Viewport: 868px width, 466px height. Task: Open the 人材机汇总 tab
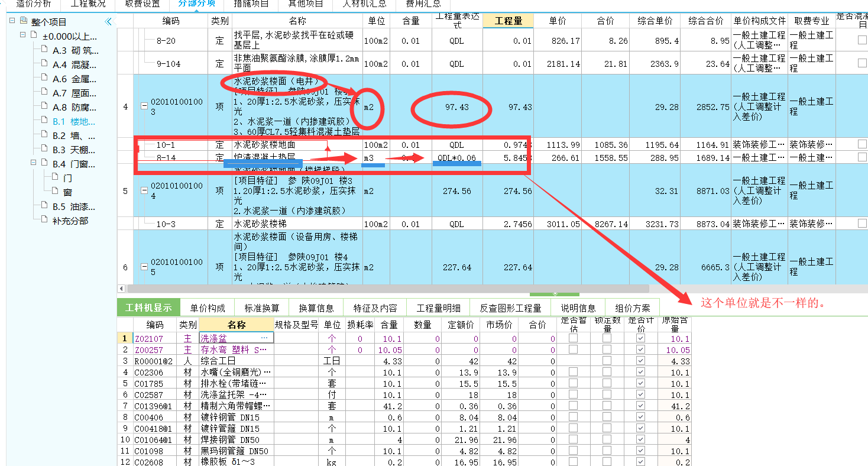(x=364, y=4)
